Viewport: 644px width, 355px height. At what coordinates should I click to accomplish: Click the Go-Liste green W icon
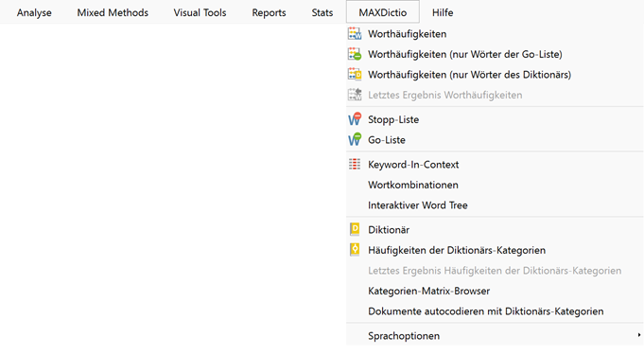click(x=355, y=140)
